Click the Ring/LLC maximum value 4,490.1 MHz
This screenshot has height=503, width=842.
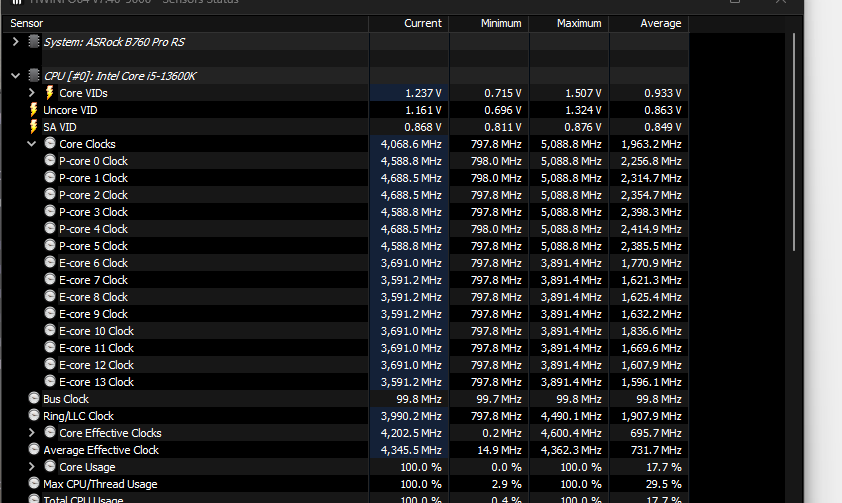[x=571, y=416]
